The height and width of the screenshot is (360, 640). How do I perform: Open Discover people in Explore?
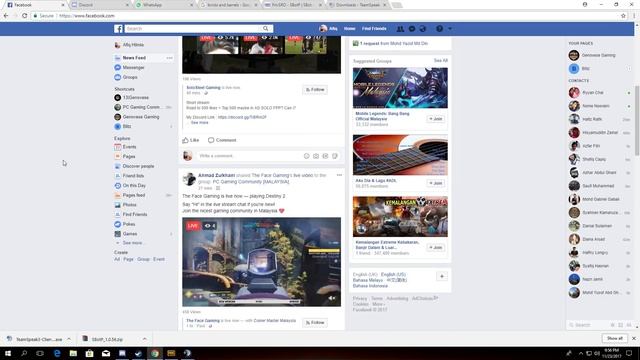138,166
